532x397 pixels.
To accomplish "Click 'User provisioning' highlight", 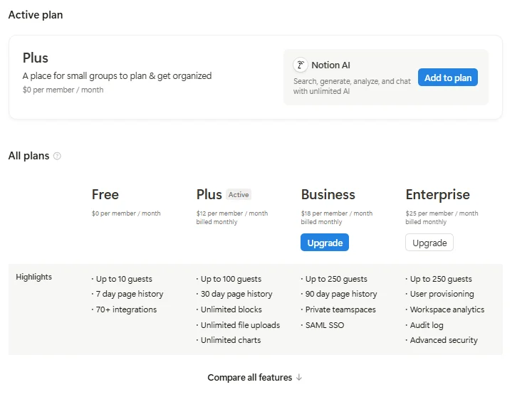I will 442,294.
